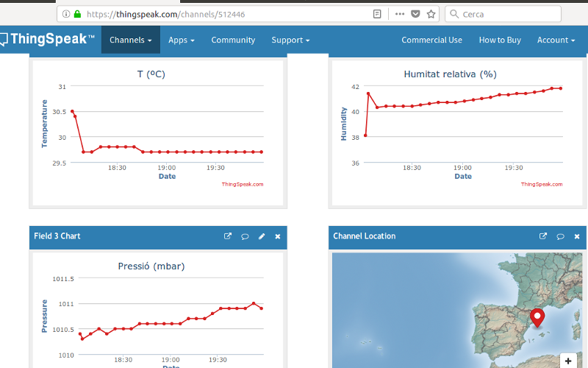The height and width of the screenshot is (368, 588).
Task: Expand the Apps dropdown menu
Action: coord(181,40)
